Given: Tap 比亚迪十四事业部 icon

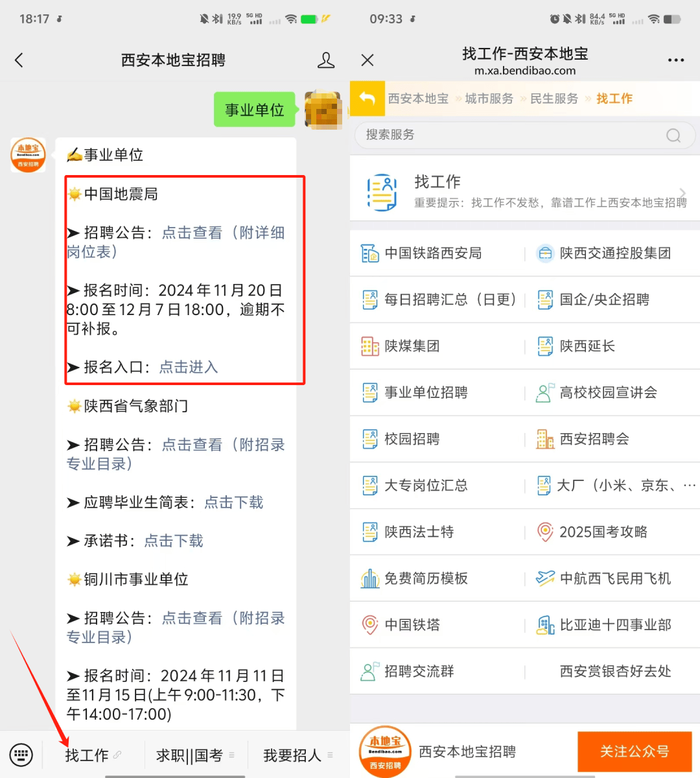Looking at the screenshot, I should click(x=545, y=625).
